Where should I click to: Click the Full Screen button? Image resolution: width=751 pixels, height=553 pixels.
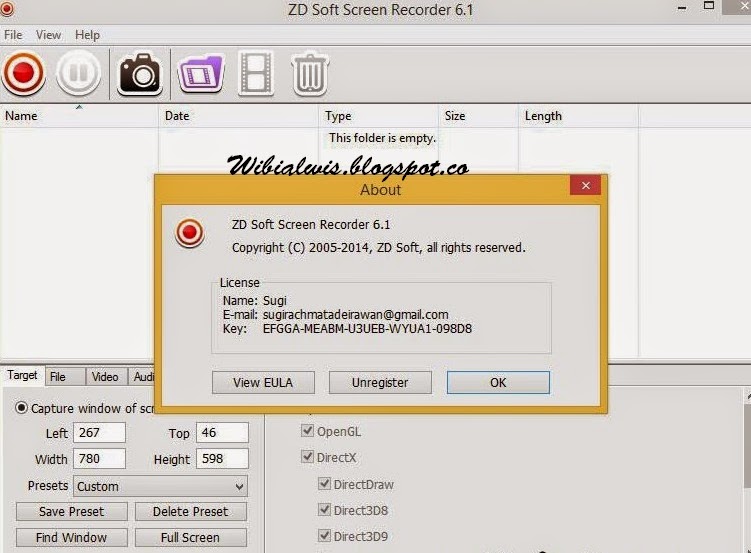pyautogui.click(x=191, y=538)
